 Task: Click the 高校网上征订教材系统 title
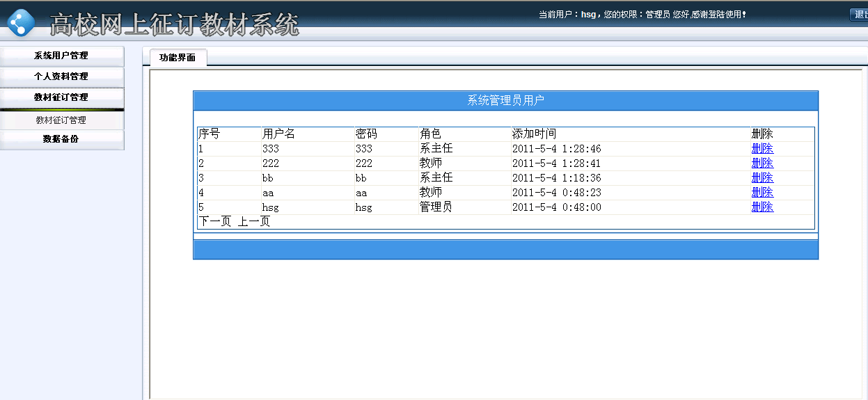coord(174,25)
